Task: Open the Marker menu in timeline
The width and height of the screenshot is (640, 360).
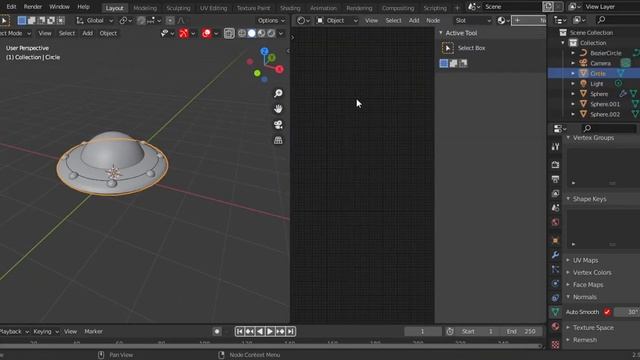Action: click(93, 331)
